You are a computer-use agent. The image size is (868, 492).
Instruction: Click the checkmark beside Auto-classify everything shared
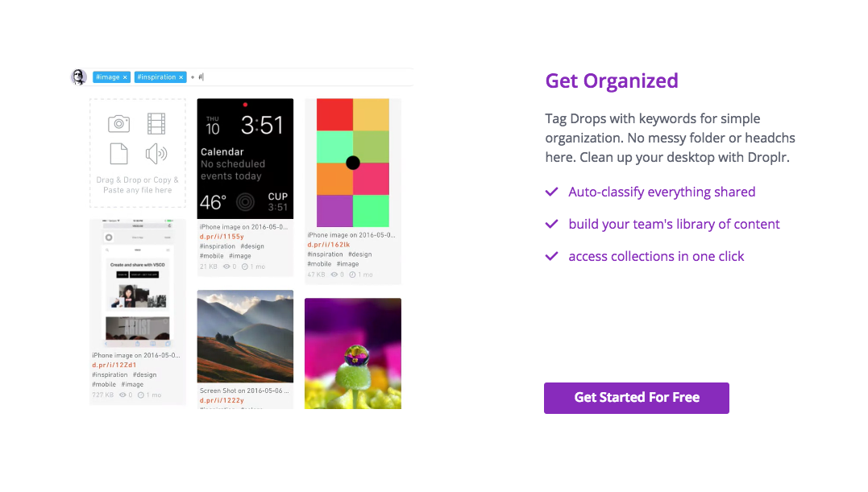tap(552, 192)
